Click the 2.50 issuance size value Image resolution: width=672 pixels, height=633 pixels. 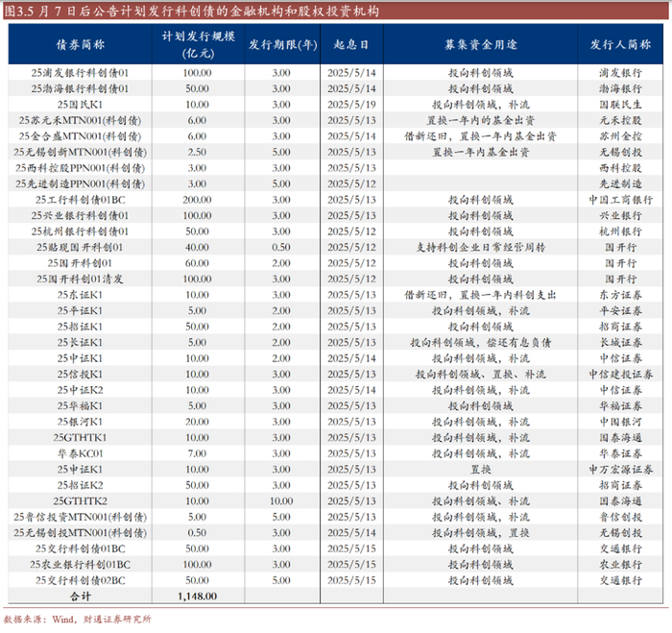(197, 152)
